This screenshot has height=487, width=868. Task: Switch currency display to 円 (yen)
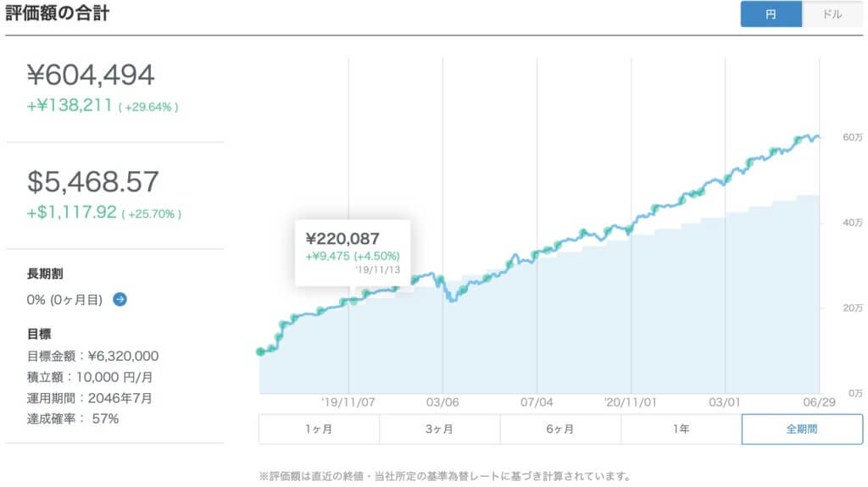[x=771, y=14]
